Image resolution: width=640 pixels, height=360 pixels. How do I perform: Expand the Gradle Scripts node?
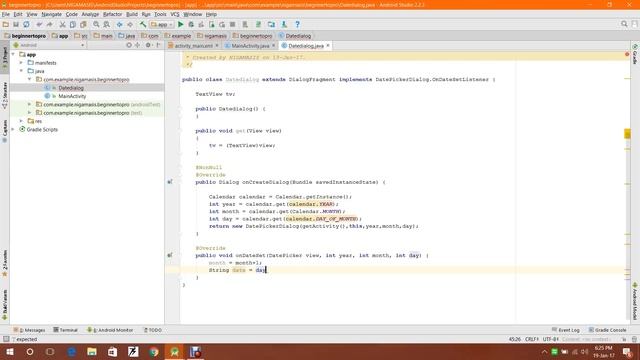coord(13,129)
